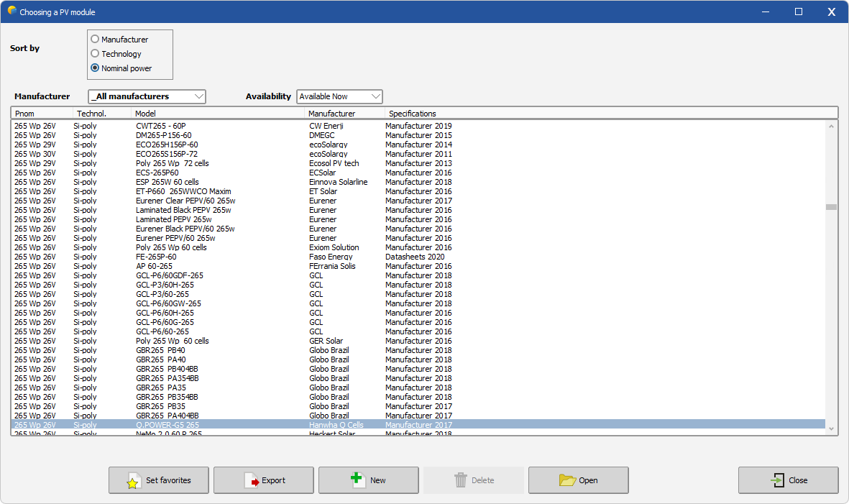The width and height of the screenshot is (849, 504).
Task: Select the GBR265 PB404BB module row
Action: [x=418, y=369]
